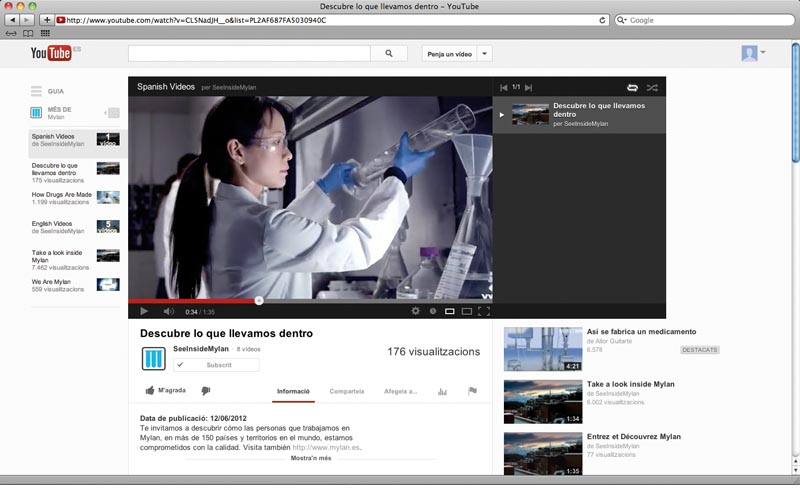The height and width of the screenshot is (499, 800).
Task: Click the YouTube search field
Action: [249, 54]
